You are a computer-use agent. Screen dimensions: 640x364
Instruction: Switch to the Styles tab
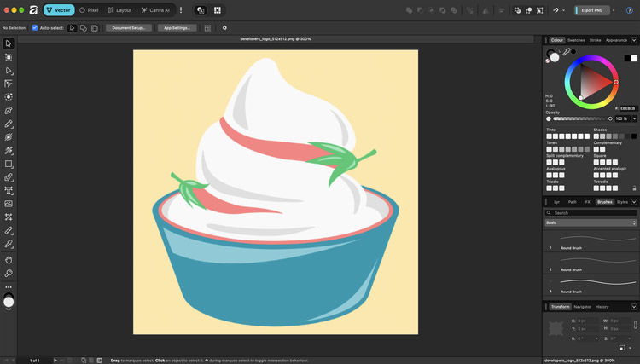point(622,202)
